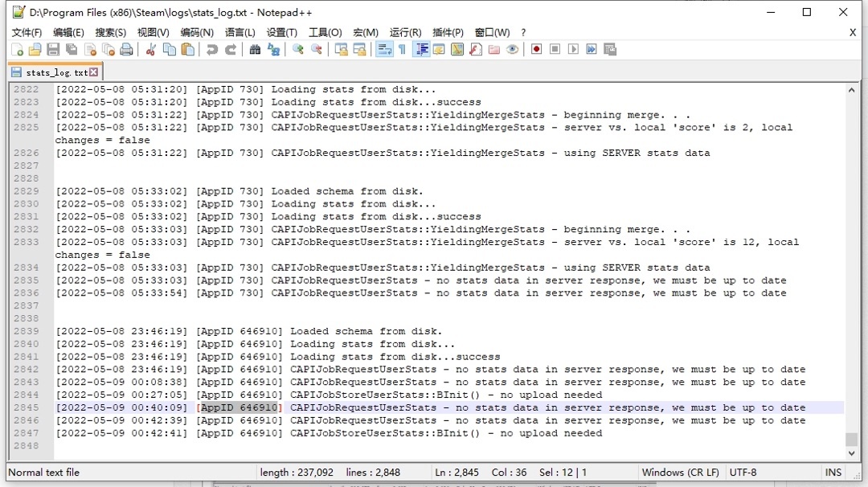The image size is (868, 487).
Task: Click the Save All toolbar icon
Action: point(72,50)
